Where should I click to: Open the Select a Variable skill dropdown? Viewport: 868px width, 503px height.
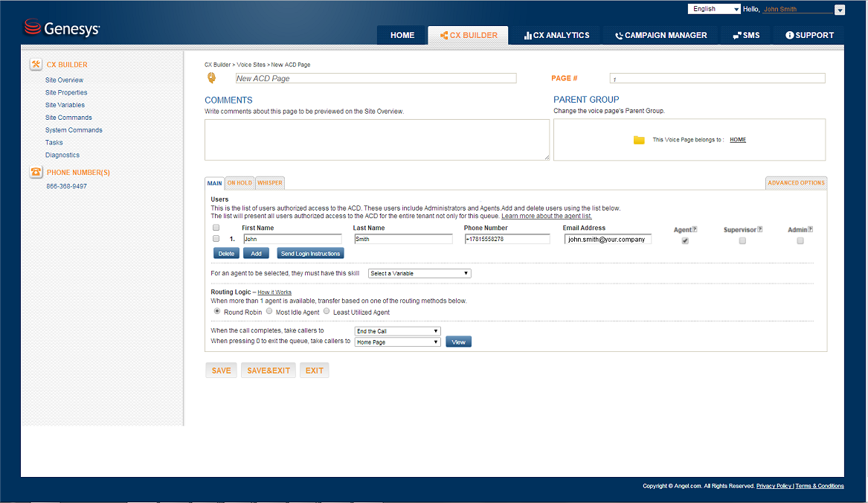[x=419, y=273]
